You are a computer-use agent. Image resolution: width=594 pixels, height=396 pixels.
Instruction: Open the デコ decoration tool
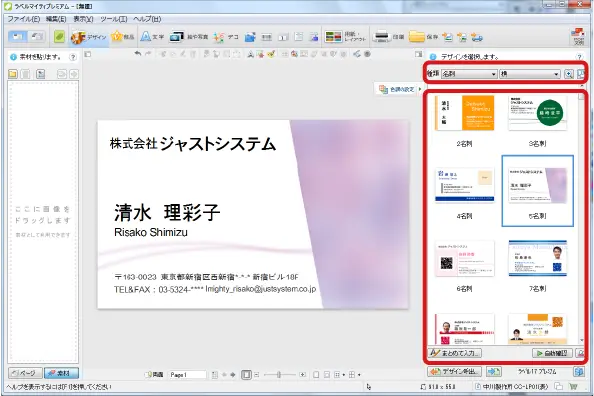pyautogui.click(x=226, y=37)
